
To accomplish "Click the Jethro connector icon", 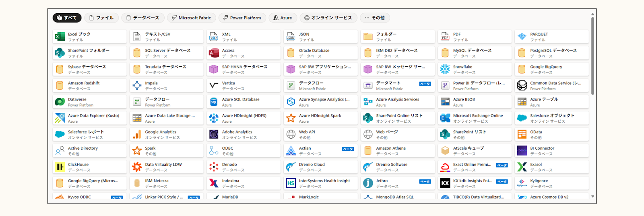I will [x=368, y=183].
